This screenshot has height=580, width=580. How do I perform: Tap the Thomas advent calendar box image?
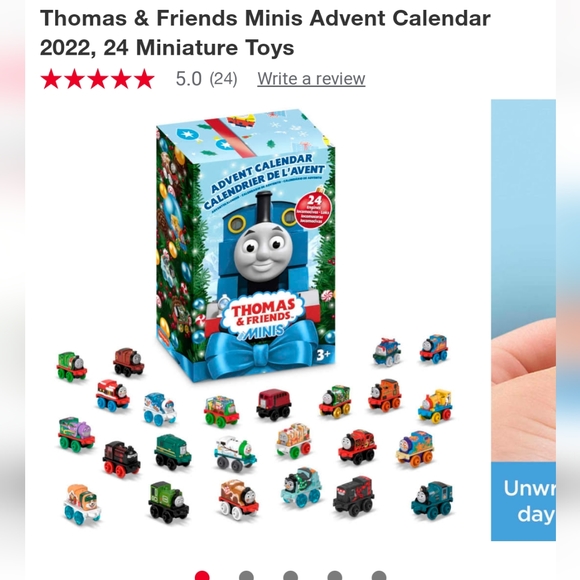coord(246,246)
